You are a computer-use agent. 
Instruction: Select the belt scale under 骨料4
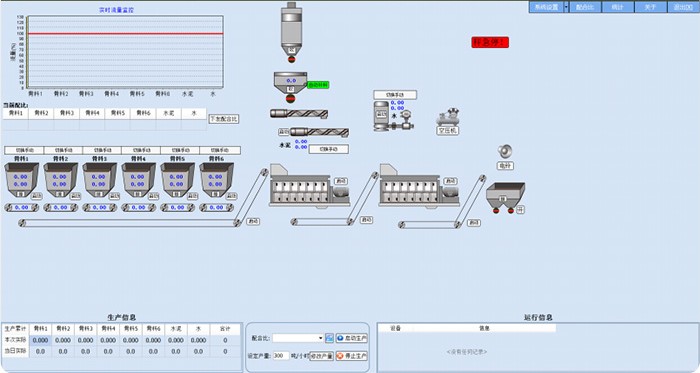click(138, 207)
